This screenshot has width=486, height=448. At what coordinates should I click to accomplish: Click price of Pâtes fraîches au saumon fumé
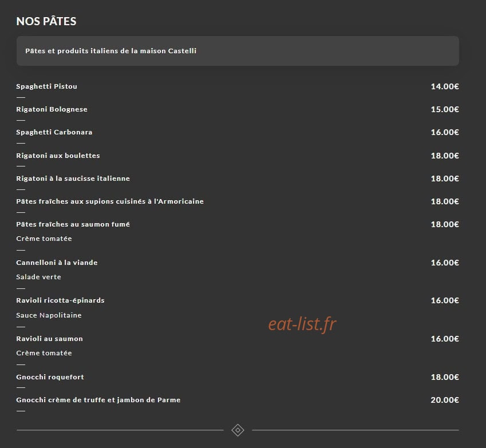coord(445,224)
